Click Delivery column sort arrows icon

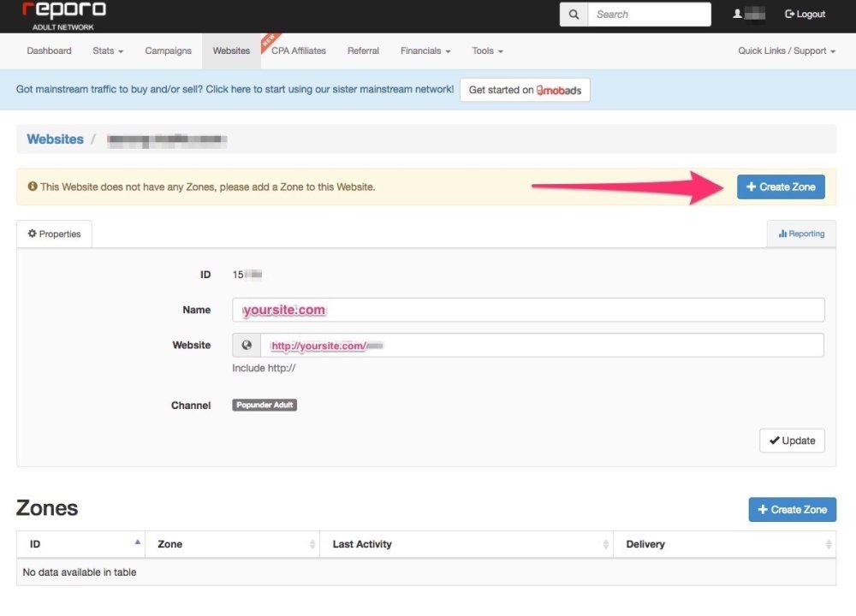pos(828,544)
